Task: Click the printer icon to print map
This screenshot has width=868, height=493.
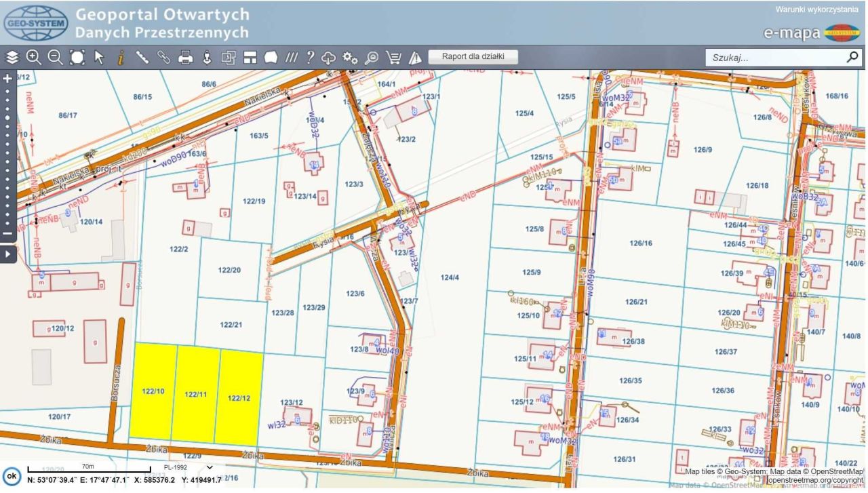Action: 185,58
